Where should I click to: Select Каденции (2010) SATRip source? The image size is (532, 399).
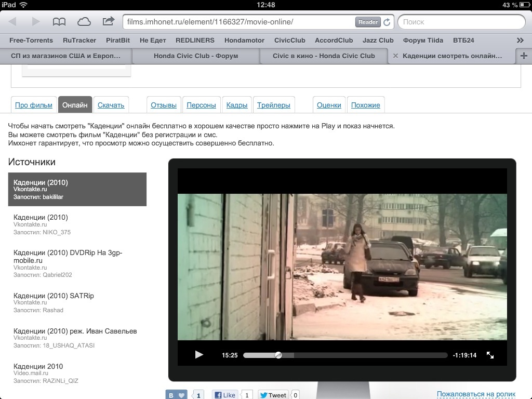pyautogui.click(x=77, y=303)
